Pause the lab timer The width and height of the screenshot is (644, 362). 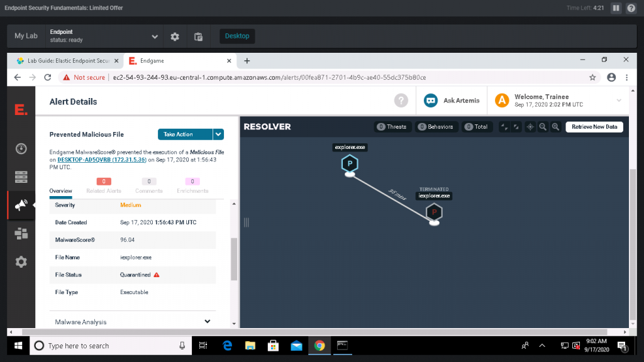616,8
